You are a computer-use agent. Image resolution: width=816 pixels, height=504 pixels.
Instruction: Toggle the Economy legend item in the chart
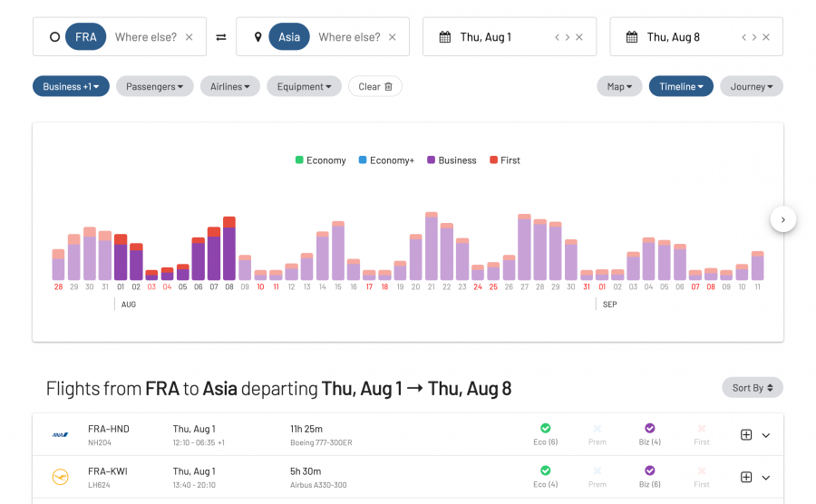(320, 160)
